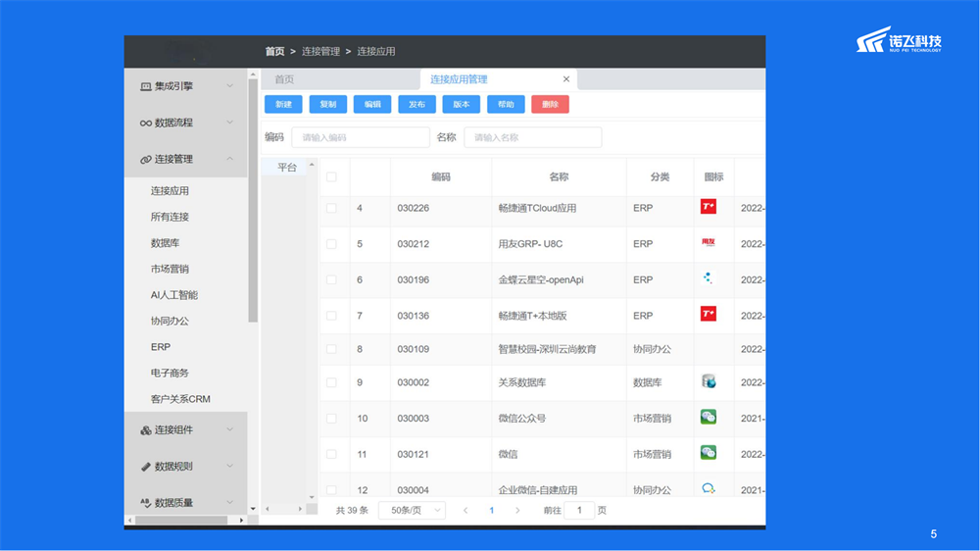
Task: Click the 关系数据库 database icon
Action: 709,380
